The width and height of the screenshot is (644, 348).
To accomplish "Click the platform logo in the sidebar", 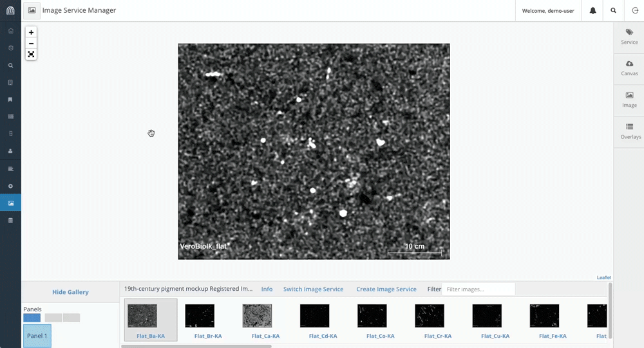I will pos(11,10).
